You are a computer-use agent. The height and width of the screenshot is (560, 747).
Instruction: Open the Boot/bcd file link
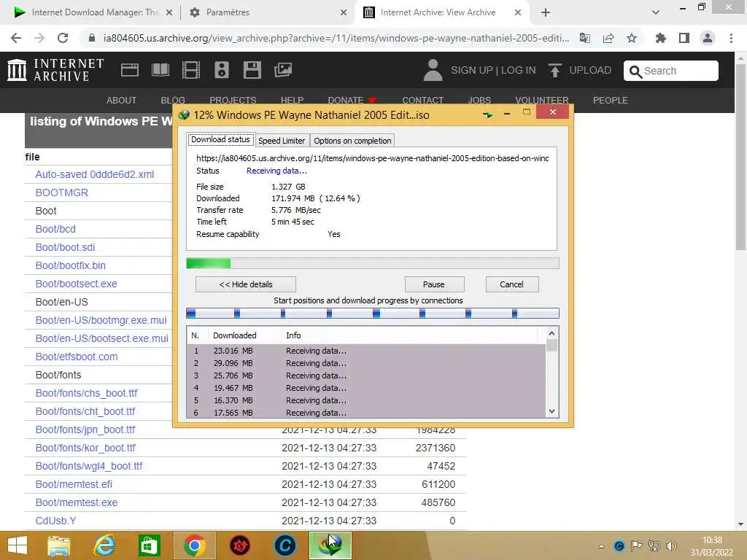pyautogui.click(x=55, y=229)
